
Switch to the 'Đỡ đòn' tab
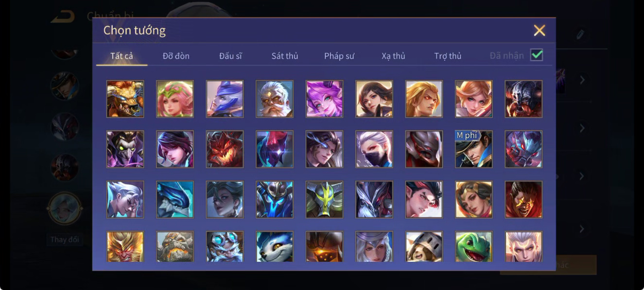coord(176,56)
